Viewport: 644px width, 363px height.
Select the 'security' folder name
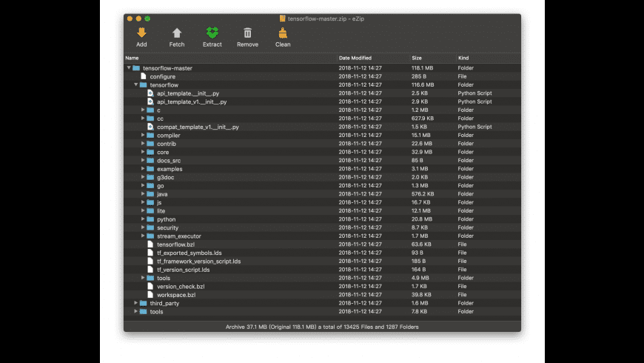(x=167, y=227)
